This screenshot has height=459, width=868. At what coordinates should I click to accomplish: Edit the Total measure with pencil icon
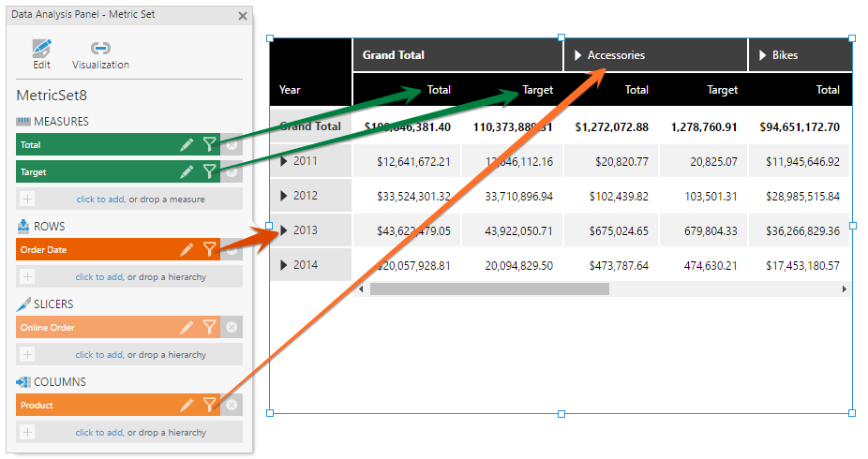(187, 145)
